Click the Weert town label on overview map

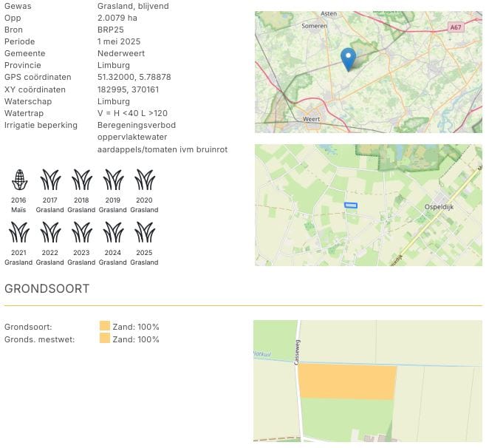click(311, 119)
